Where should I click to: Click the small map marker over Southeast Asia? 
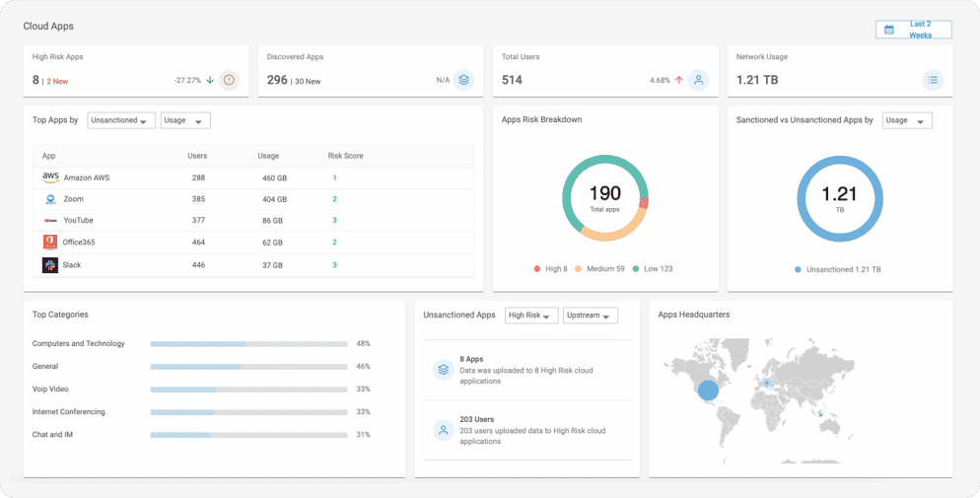pos(819,414)
